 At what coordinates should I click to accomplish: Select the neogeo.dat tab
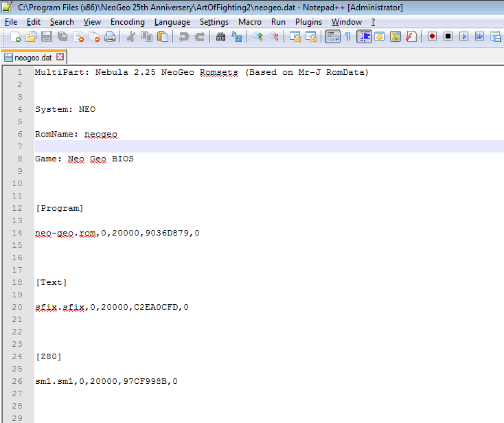coord(33,58)
